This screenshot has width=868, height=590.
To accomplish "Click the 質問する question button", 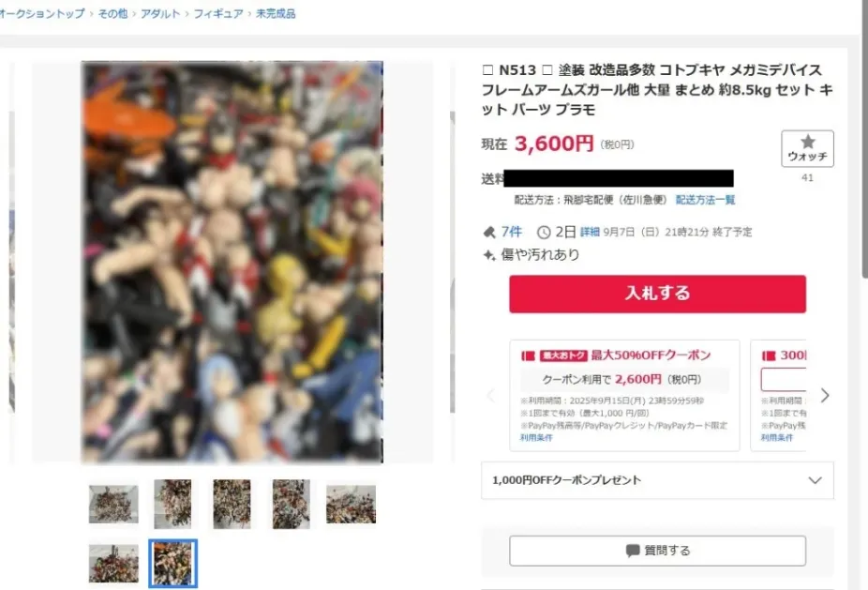I will 658,551.
